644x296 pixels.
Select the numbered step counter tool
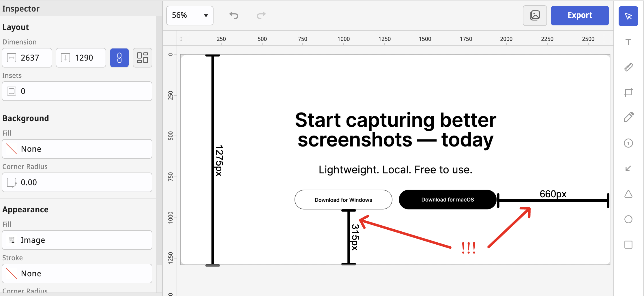[x=628, y=143]
